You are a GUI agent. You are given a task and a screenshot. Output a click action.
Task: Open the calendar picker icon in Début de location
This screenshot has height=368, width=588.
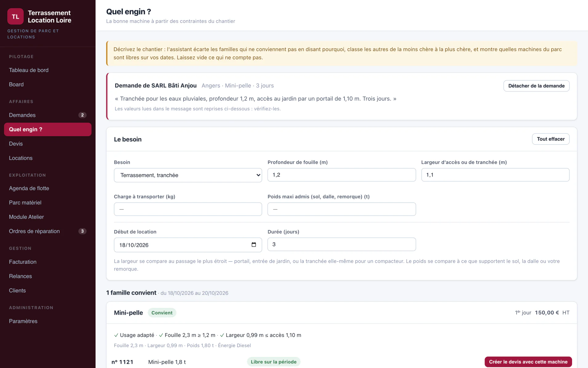[x=254, y=245]
